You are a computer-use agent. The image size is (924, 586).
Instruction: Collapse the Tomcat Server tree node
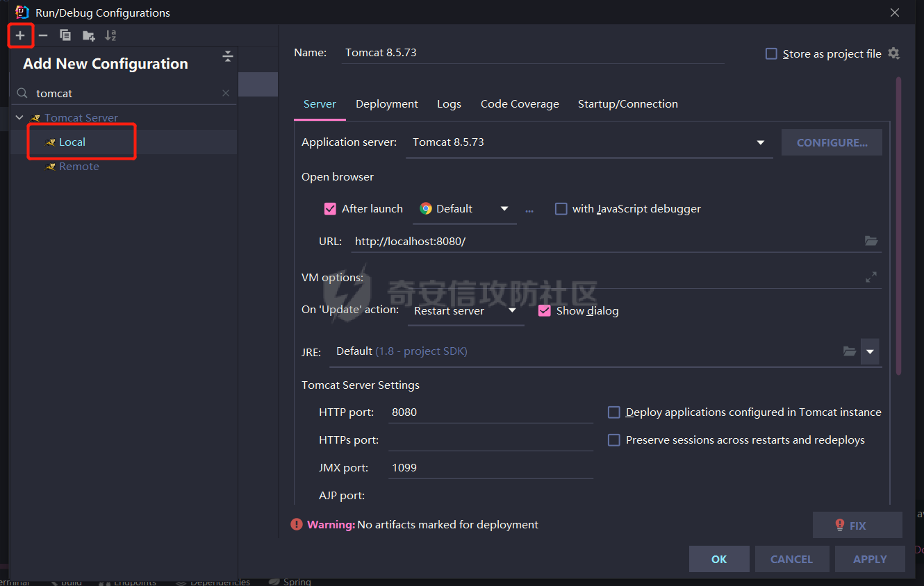(x=19, y=118)
